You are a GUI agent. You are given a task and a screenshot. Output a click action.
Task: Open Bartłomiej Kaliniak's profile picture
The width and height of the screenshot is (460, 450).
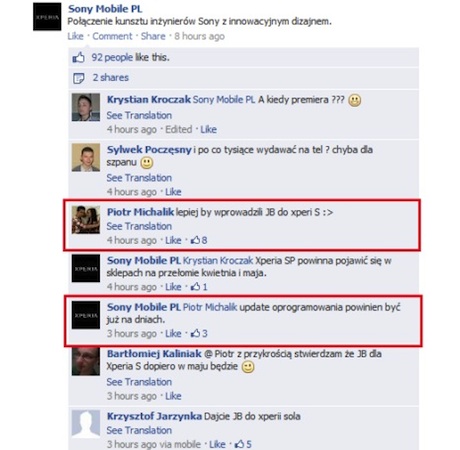pos(86,361)
